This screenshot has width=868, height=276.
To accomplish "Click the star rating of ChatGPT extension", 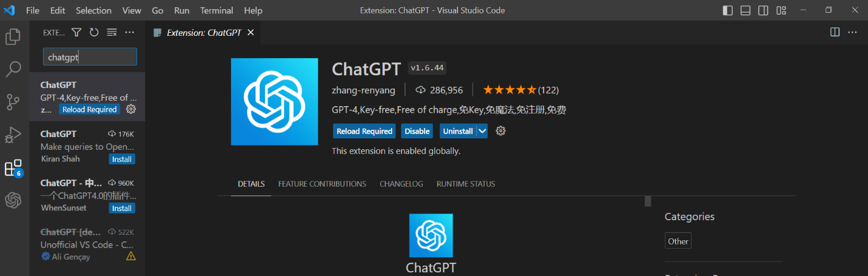I will 510,90.
